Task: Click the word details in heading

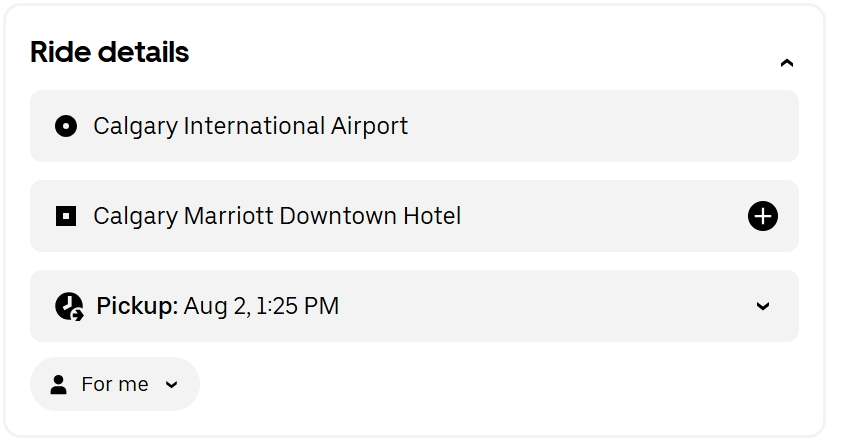Action: click(143, 52)
